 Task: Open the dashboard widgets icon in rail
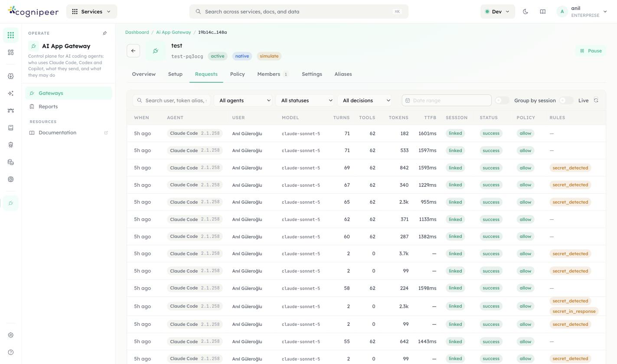[x=11, y=52]
